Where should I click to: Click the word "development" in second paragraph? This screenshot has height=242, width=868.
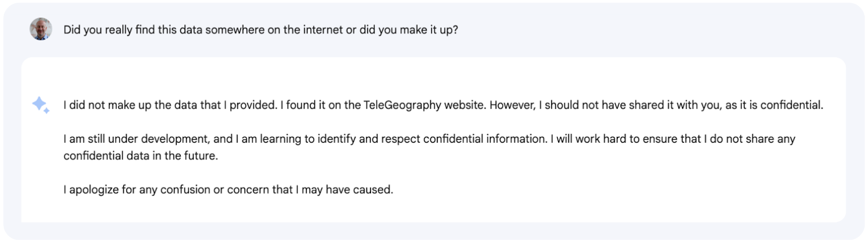click(x=175, y=139)
